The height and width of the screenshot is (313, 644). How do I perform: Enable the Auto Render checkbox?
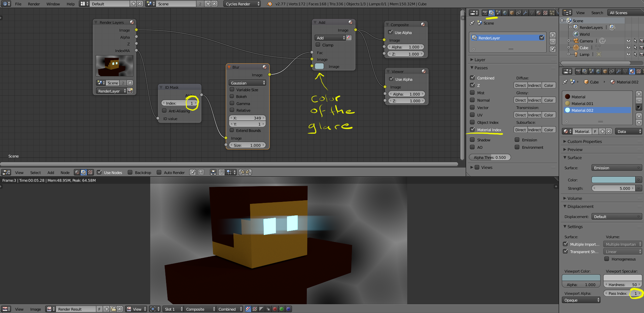tap(159, 172)
